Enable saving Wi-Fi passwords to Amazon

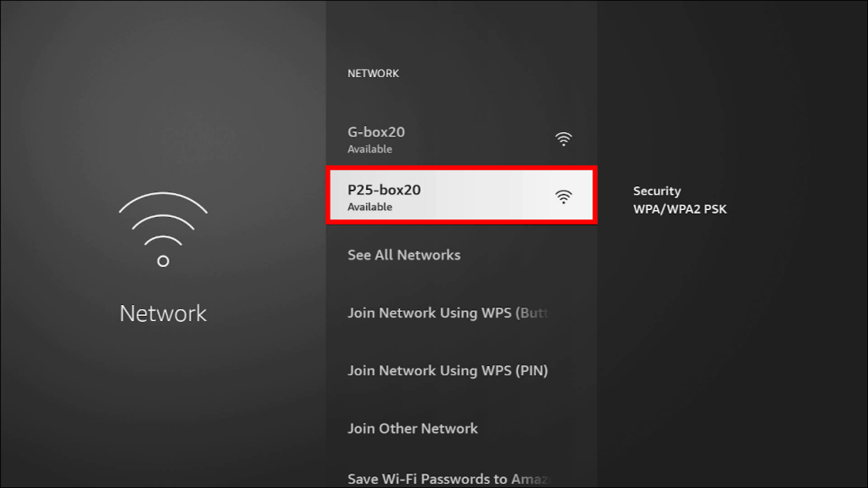coord(449,477)
